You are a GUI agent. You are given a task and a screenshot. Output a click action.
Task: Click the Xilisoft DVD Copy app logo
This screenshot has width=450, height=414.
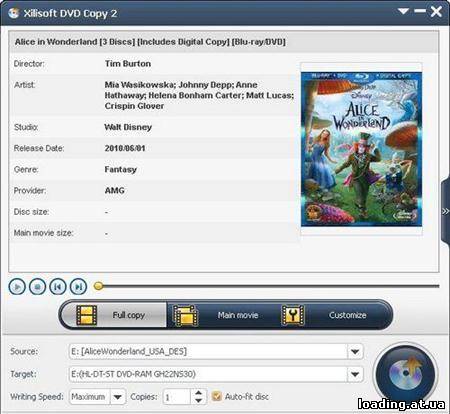point(14,13)
